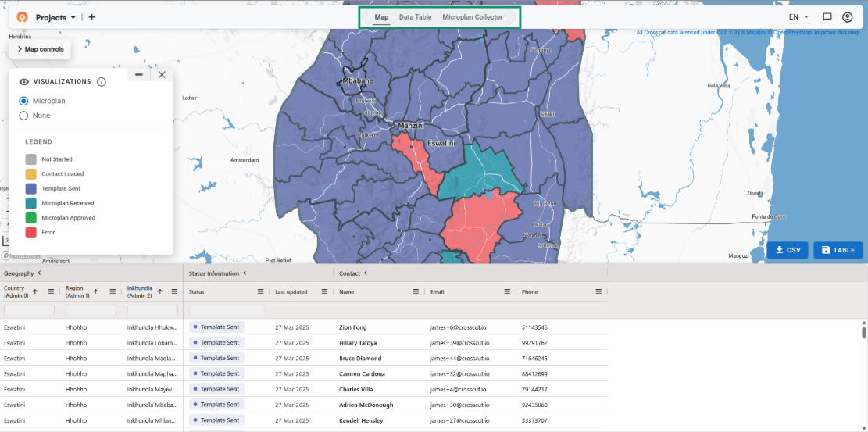Open the user account icon
This screenshot has width=868, height=432.
pyautogui.click(x=847, y=17)
